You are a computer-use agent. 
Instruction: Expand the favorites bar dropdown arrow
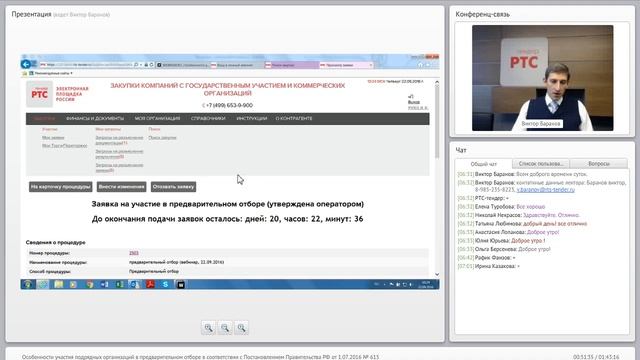coord(71,73)
